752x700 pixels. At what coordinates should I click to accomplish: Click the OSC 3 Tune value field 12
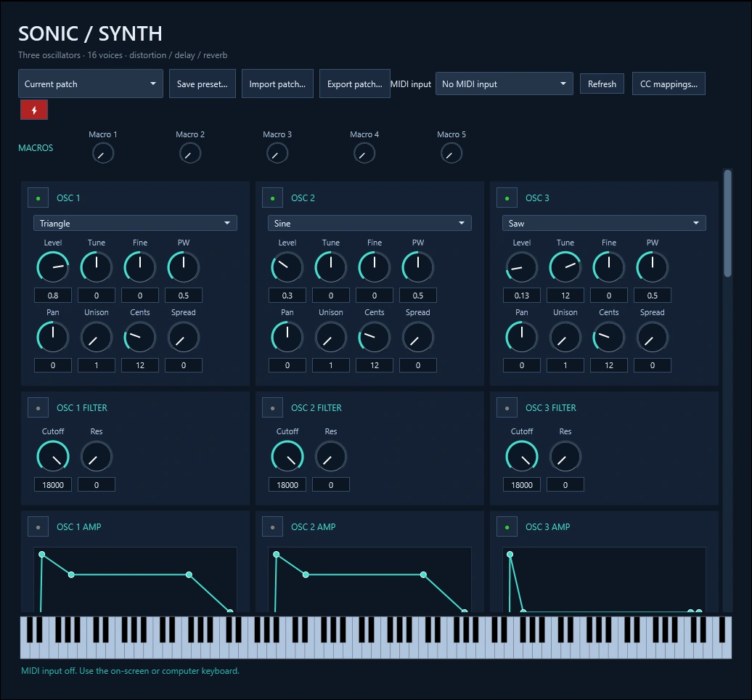click(565, 296)
